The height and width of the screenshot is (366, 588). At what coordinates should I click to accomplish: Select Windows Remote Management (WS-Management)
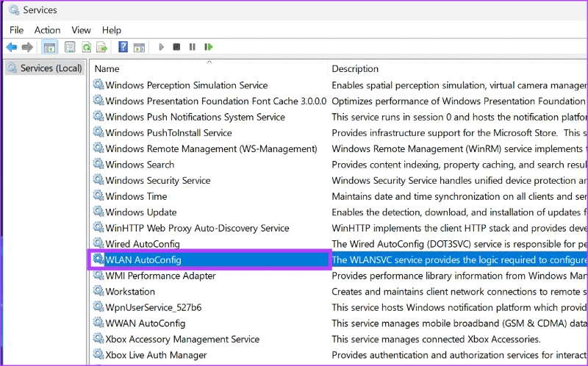click(211, 149)
